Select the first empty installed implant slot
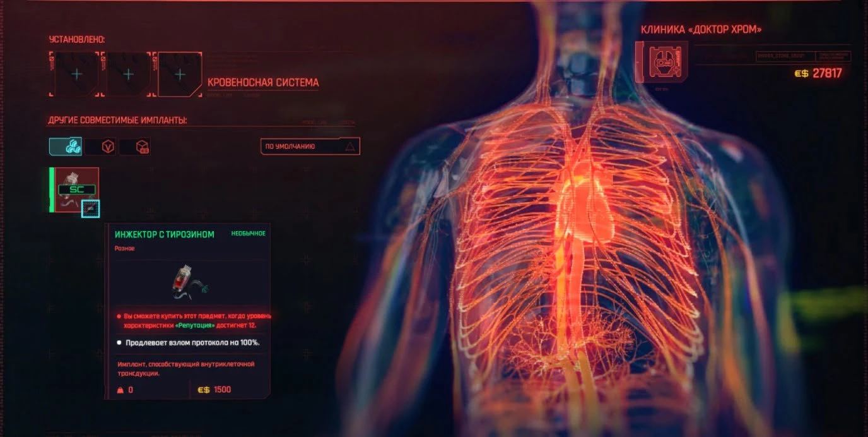868x437 pixels. click(76, 75)
